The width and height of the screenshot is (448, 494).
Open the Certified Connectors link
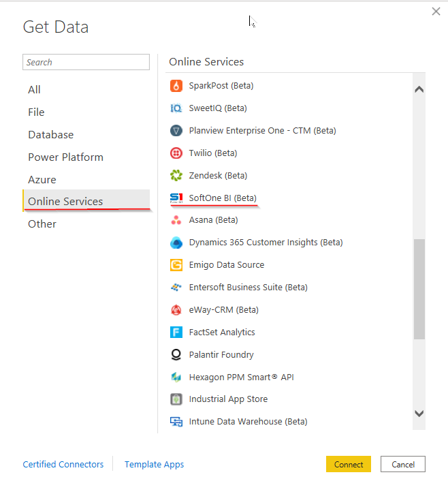pos(63,465)
